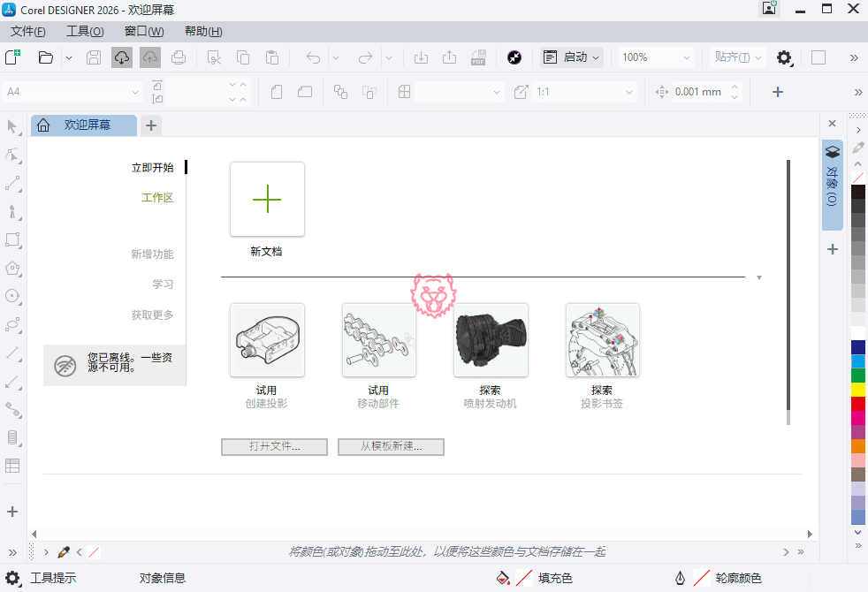Pick the yellow color swatch
This screenshot has height=592, width=868.
tap(858, 390)
